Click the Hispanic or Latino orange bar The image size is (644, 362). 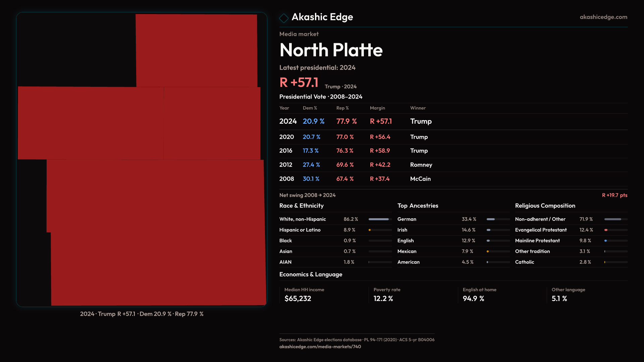(370, 230)
